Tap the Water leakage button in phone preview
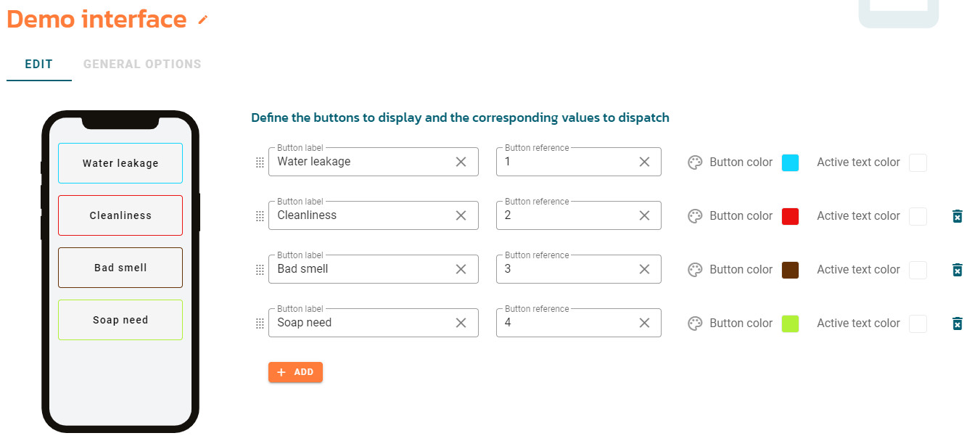The width and height of the screenshot is (980, 441). (120, 163)
